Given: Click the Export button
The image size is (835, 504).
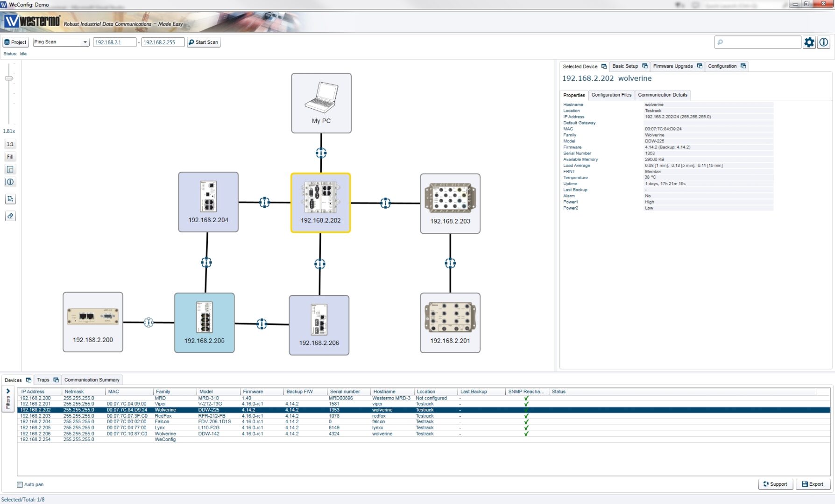Looking at the screenshot, I should 813,484.
